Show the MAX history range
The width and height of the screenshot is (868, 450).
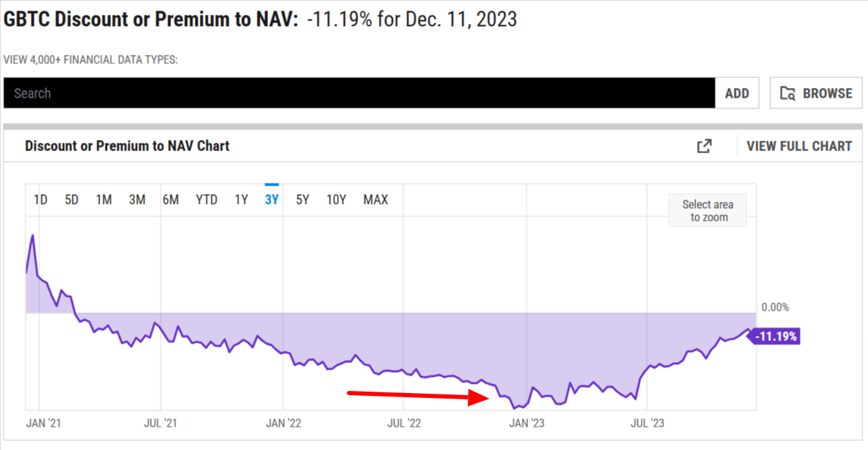[376, 200]
